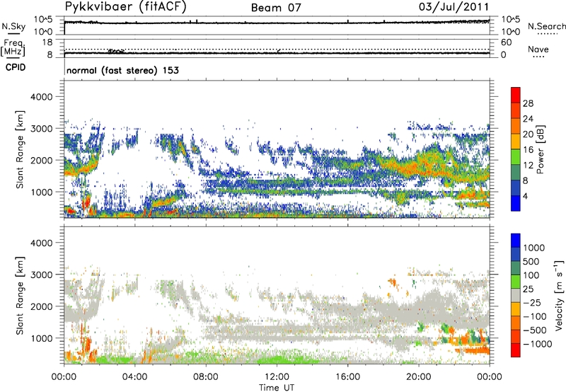Image resolution: width=566 pixels, height=392 pixels.
Task: Click the 12:00 time axis tick label
Action: coord(277,377)
